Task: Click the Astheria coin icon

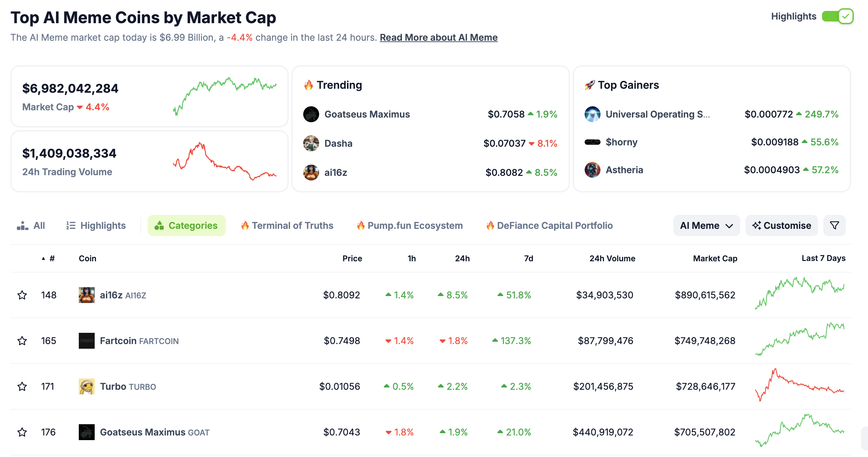Action: coord(592,170)
